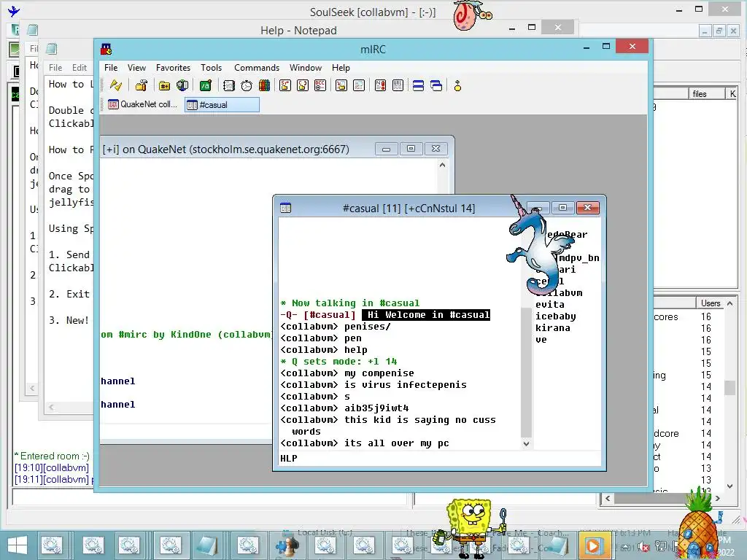Click the mIRC title bar app icon
The width and height of the screenshot is (747, 560).
click(x=107, y=49)
